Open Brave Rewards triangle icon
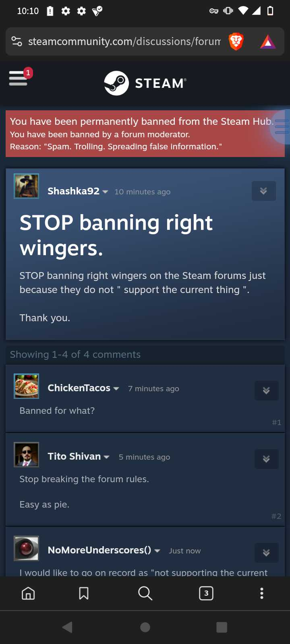 pyautogui.click(x=268, y=42)
